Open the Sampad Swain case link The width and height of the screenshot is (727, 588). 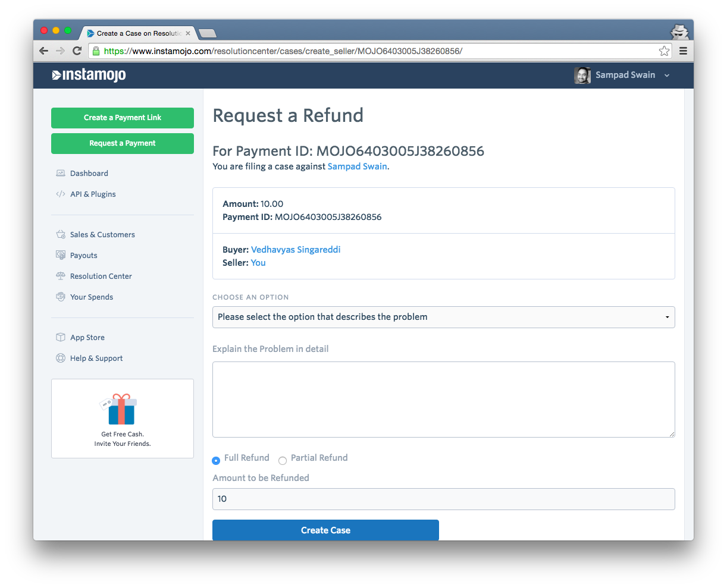[358, 166]
